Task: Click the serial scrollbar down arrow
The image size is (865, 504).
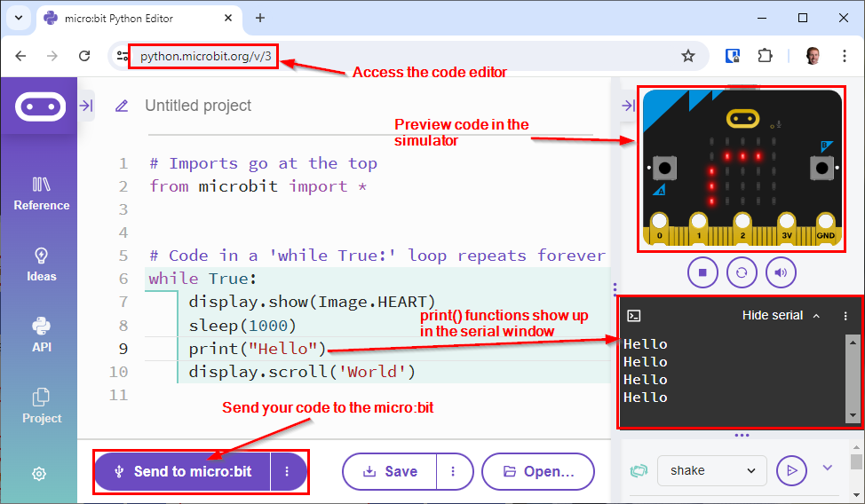Action: [x=853, y=416]
